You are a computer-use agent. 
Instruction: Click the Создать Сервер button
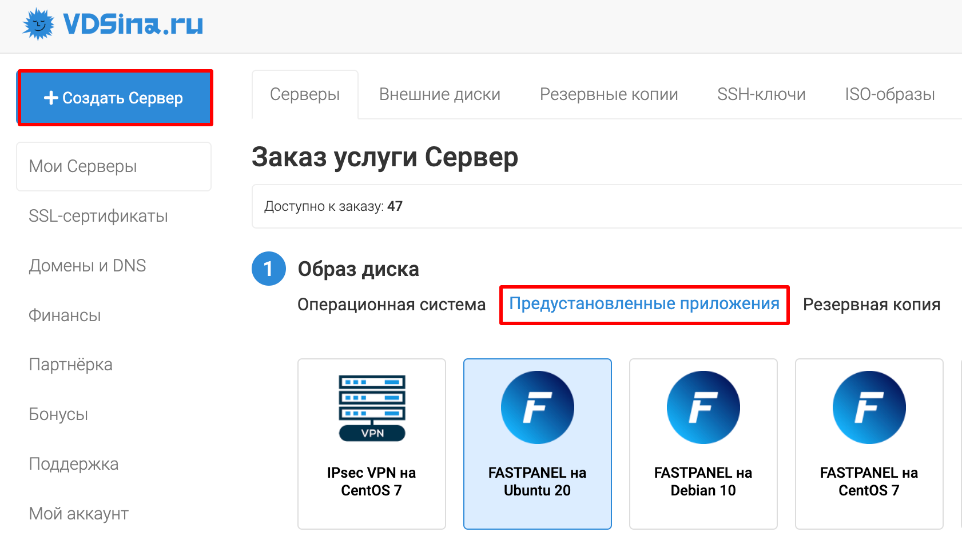click(114, 98)
